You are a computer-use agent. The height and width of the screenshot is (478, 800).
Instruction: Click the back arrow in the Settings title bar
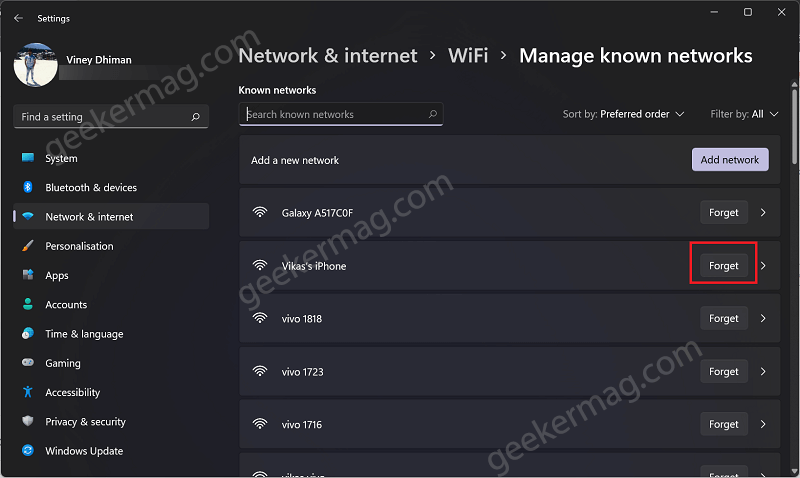coord(19,18)
